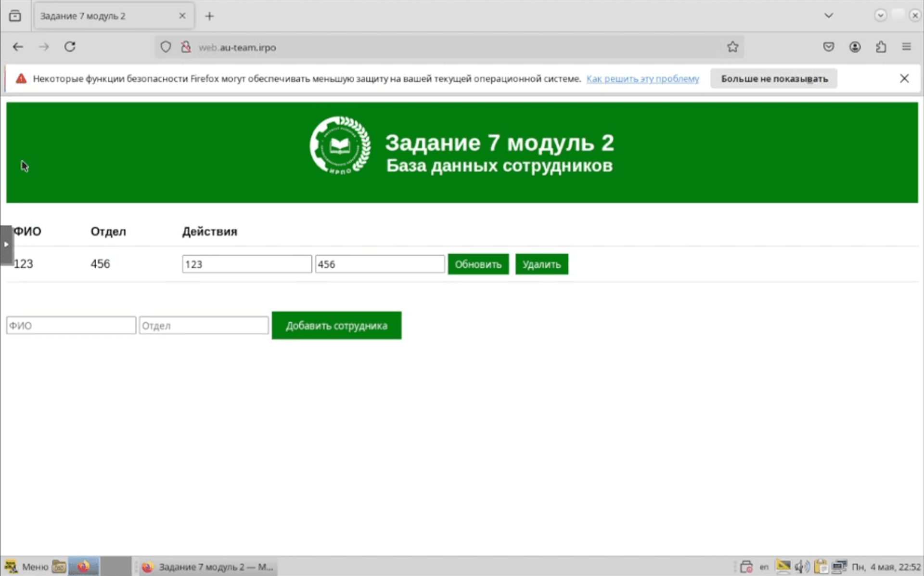Reload the current page
924x576 pixels.
tap(70, 47)
